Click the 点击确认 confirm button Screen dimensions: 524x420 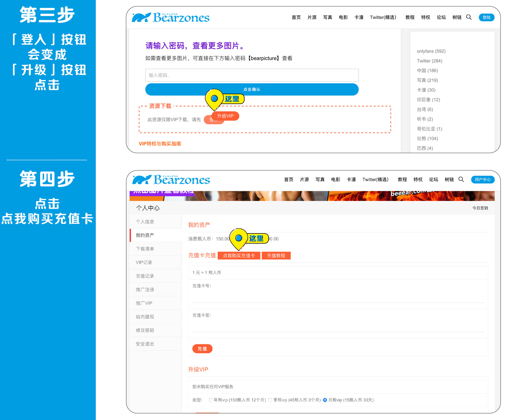pyautogui.click(x=252, y=89)
